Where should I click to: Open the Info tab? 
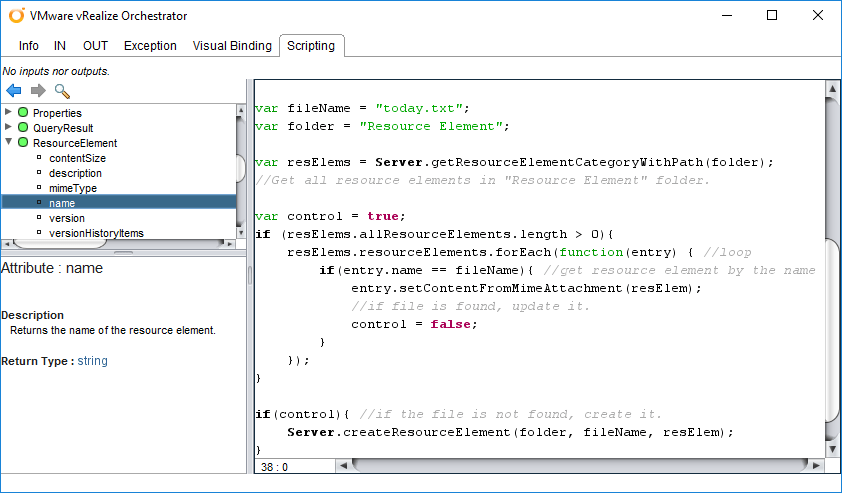point(28,46)
